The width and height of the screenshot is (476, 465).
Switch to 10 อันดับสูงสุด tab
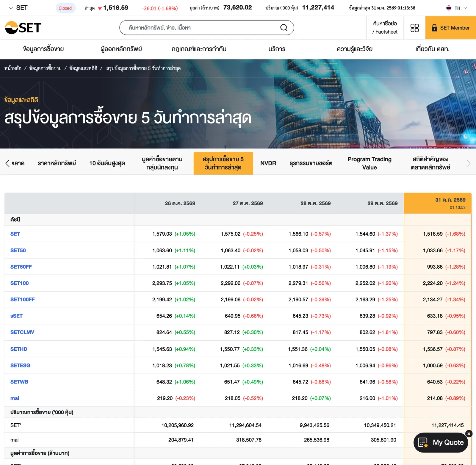[107, 163]
